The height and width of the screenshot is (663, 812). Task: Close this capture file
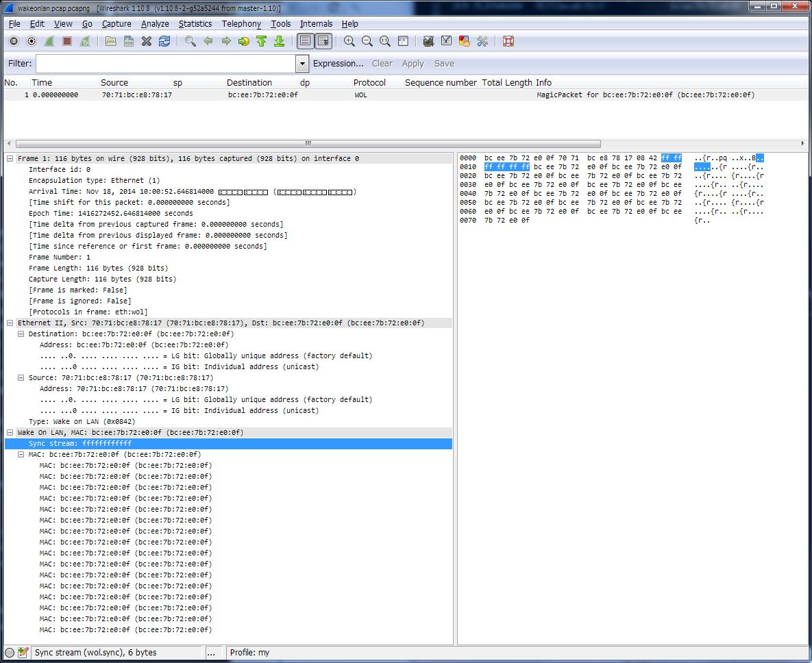pos(147,41)
